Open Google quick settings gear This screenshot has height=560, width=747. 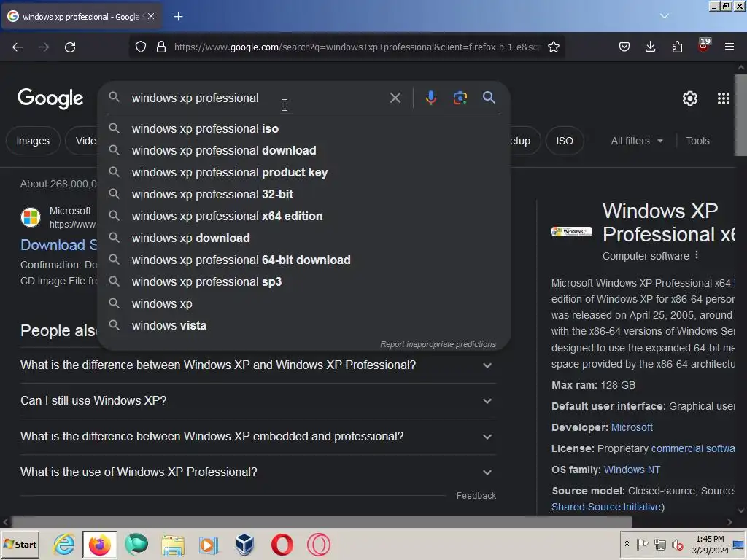(x=690, y=98)
